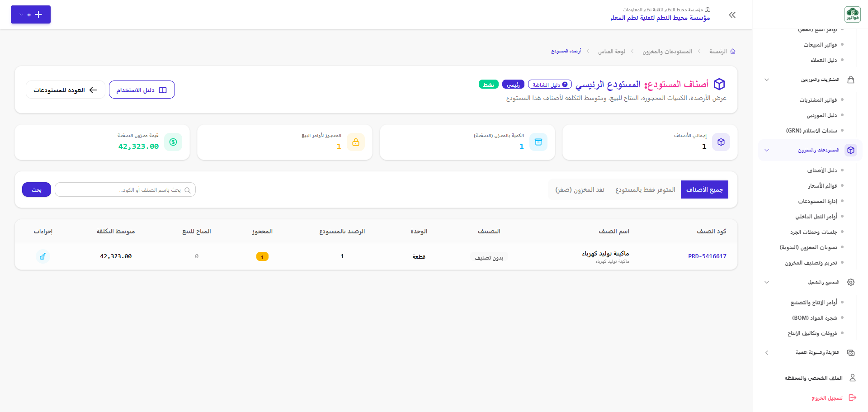Click الرئيسية breadcrumb link
The height and width of the screenshot is (412, 868).
point(718,52)
